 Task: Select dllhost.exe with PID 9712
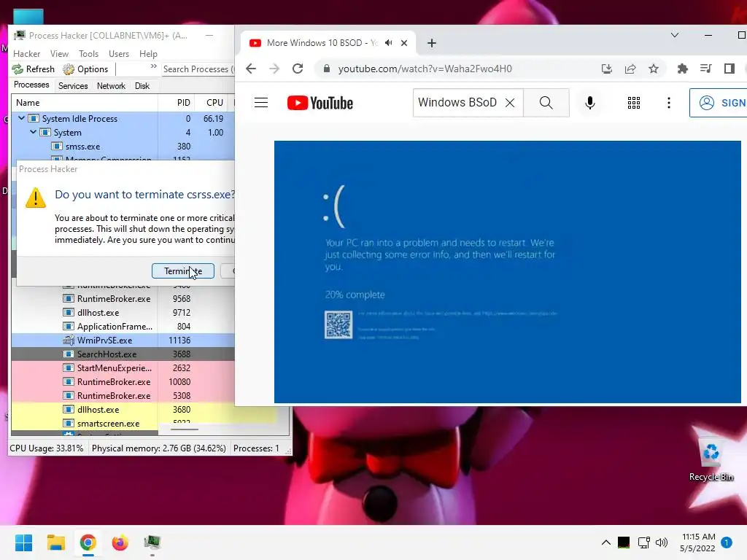pos(123,312)
